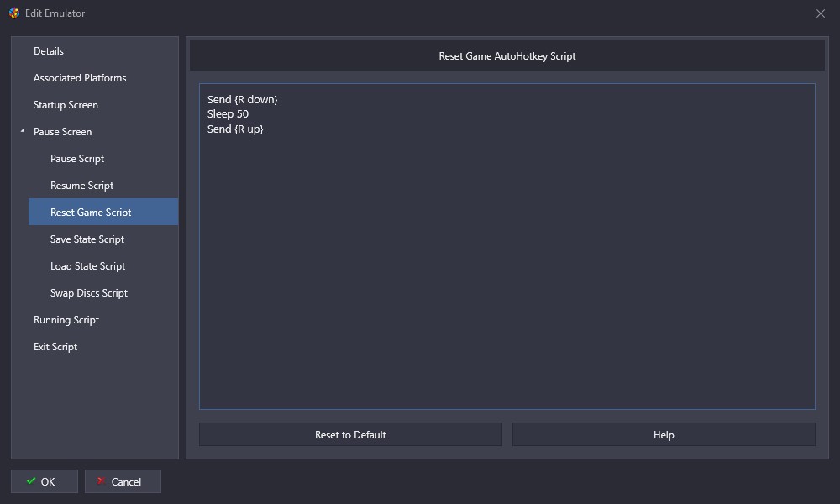
Task: Select Associated Platforms in sidebar
Action: pyautogui.click(x=80, y=77)
